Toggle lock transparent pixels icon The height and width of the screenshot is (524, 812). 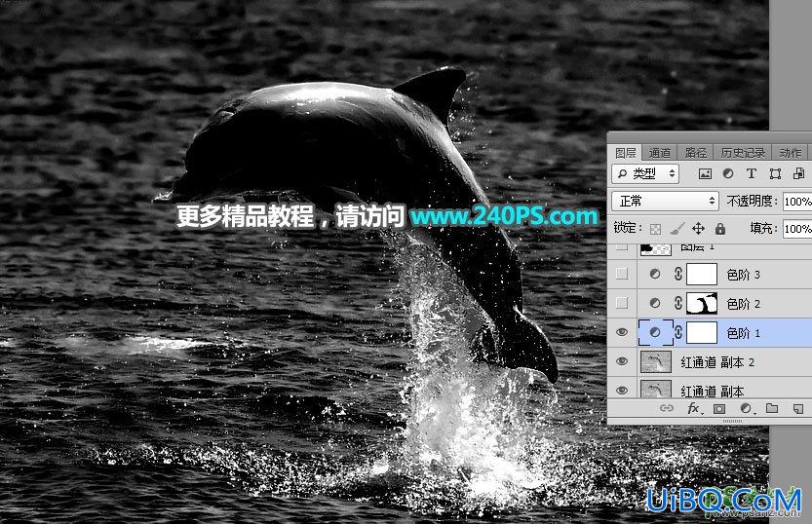[655, 229]
